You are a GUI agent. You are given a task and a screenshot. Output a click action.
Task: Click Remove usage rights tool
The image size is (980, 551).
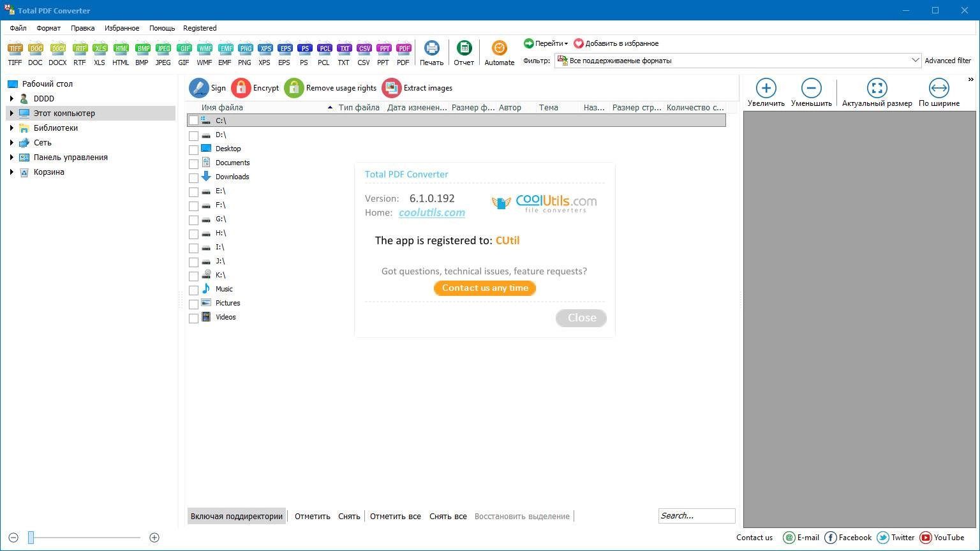tap(330, 88)
